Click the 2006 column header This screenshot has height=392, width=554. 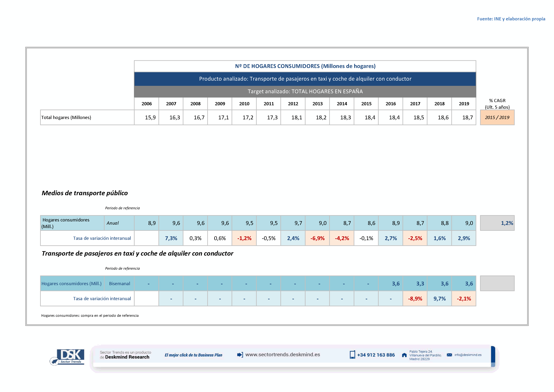(146, 104)
